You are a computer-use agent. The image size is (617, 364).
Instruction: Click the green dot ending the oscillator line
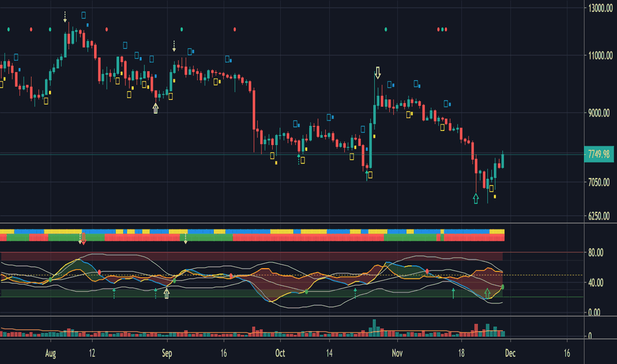click(502, 287)
